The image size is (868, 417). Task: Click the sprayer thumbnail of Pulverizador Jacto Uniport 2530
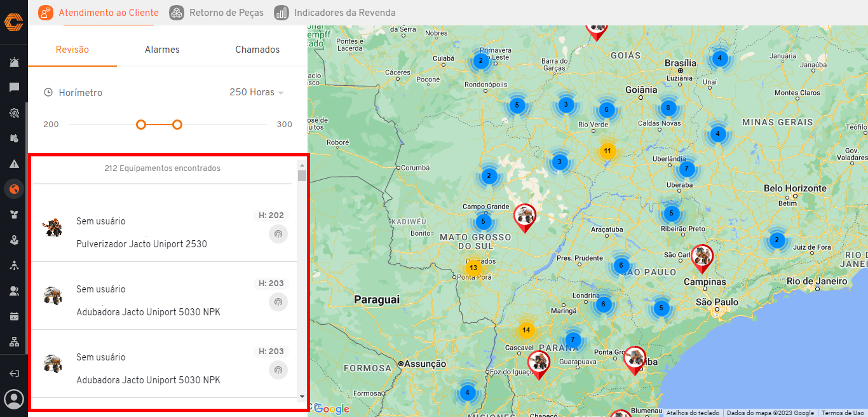click(52, 227)
